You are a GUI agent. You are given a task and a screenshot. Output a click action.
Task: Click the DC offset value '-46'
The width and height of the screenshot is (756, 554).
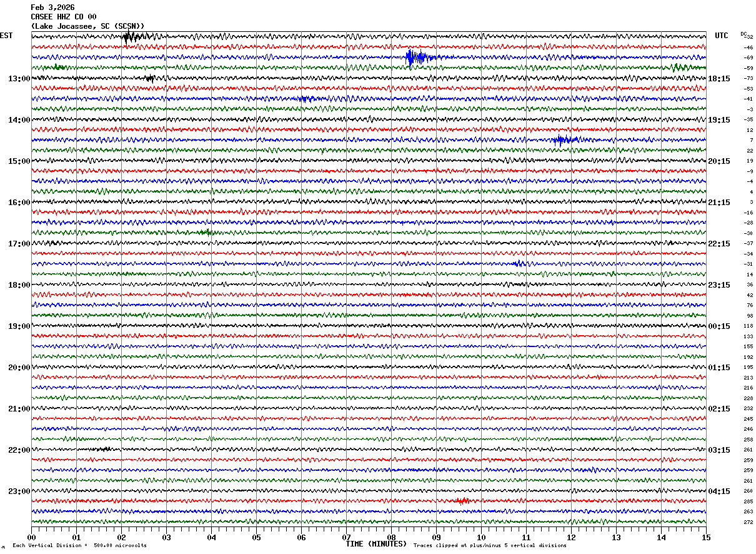point(748,48)
